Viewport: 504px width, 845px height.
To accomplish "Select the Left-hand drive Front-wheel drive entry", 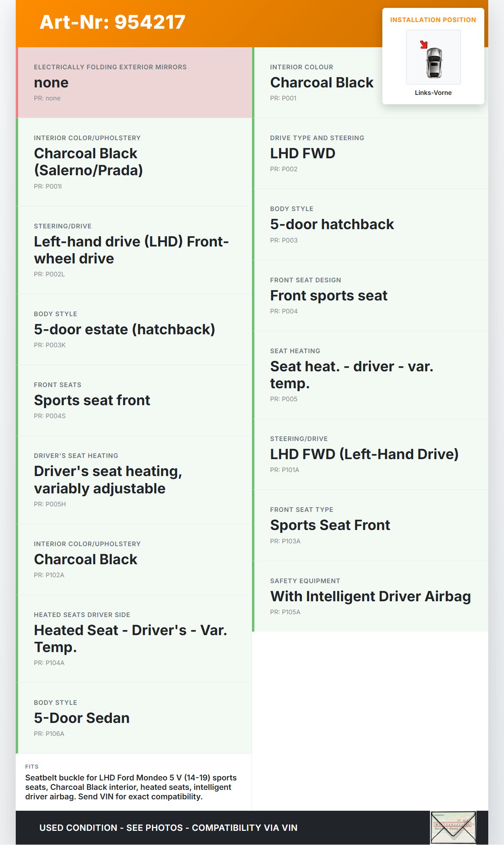I will 131,250.
